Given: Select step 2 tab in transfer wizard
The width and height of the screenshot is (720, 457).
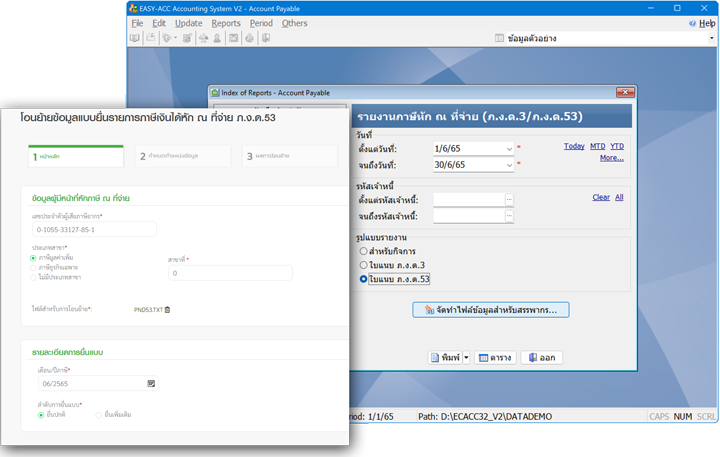Looking at the screenshot, I should point(183,156).
